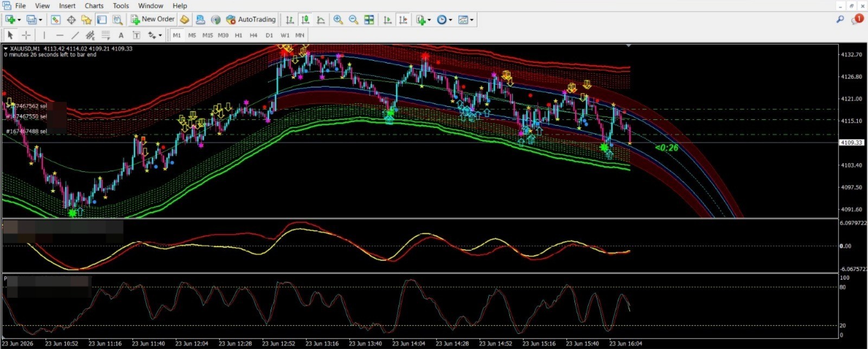Select the M1 timeframe
868x349 pixels.
pyautogui.click(x=177, y=35)
